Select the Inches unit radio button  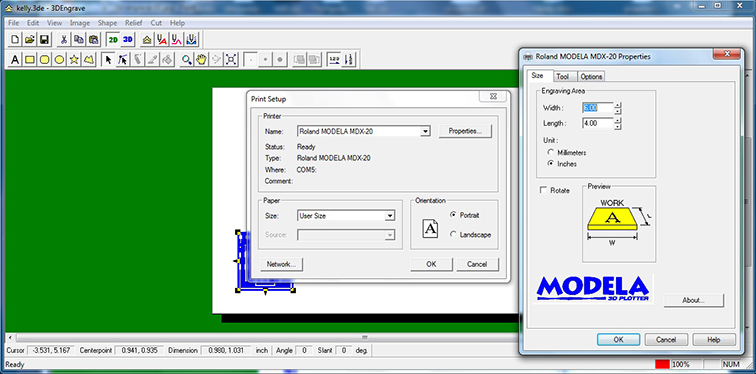(x=550, y=164)
